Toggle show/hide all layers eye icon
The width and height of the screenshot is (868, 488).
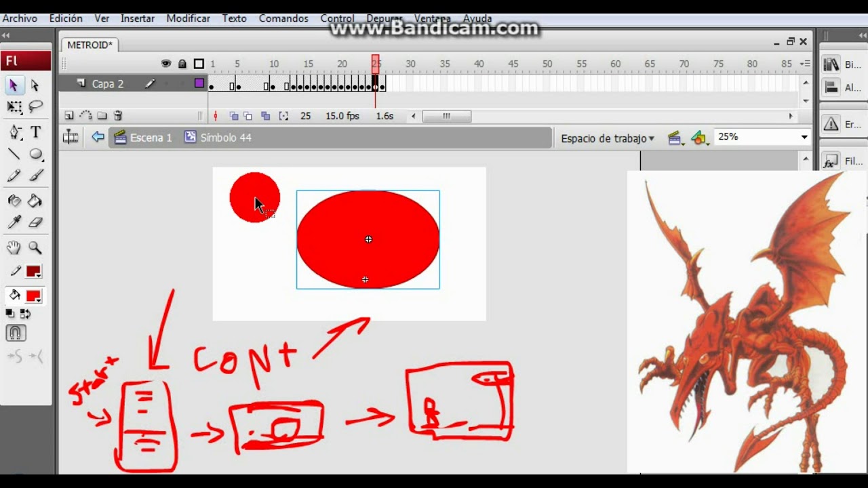[166, 64]
